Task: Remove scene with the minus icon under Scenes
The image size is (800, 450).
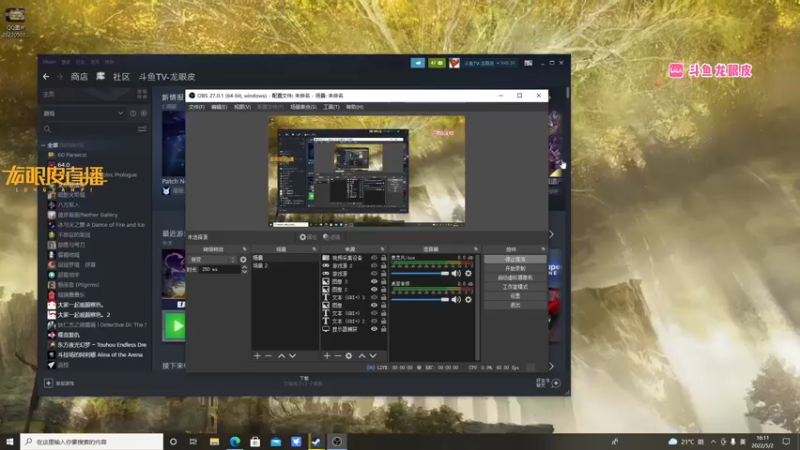Action: tap(268, 356)
